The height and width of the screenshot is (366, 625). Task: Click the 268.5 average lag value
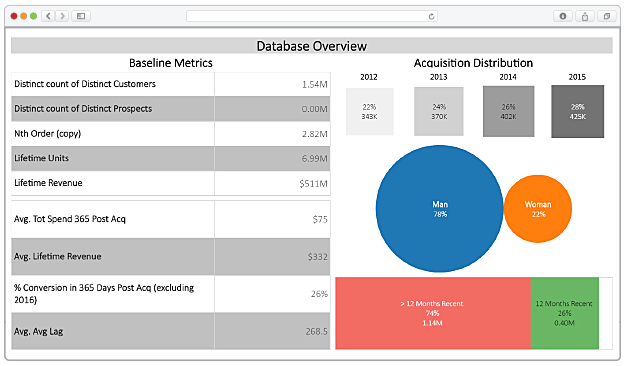pos(316,331)
